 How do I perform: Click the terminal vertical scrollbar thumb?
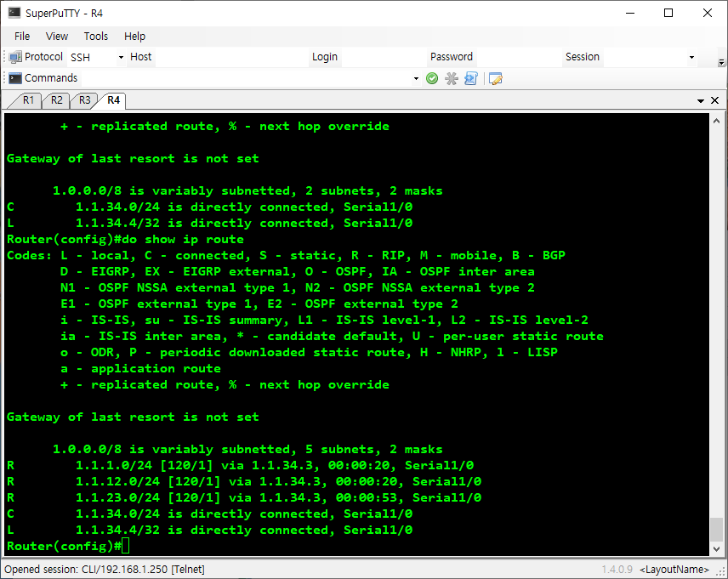716,530
